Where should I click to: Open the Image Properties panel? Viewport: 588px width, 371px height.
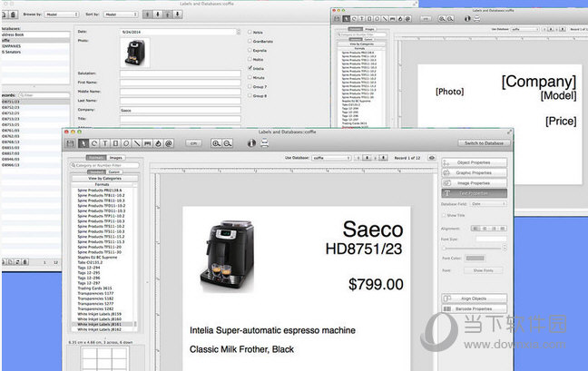[474, 183]
